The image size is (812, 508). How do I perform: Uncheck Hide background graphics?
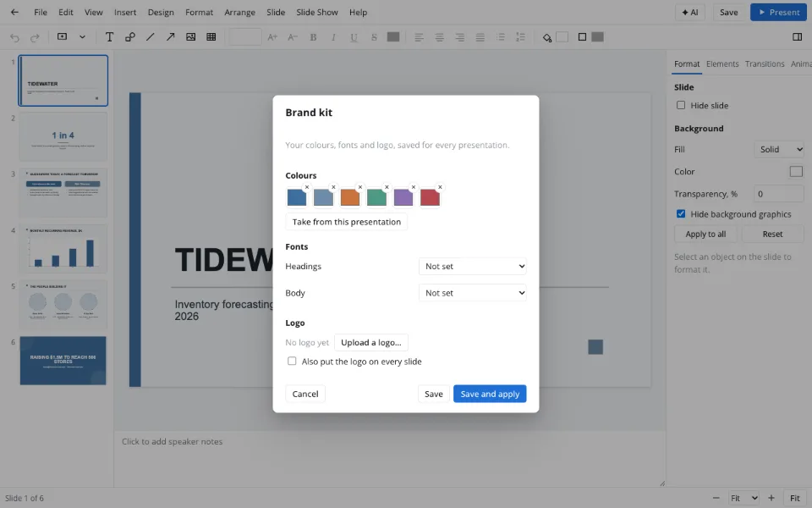pyautogui.click(x=681, y=213)
